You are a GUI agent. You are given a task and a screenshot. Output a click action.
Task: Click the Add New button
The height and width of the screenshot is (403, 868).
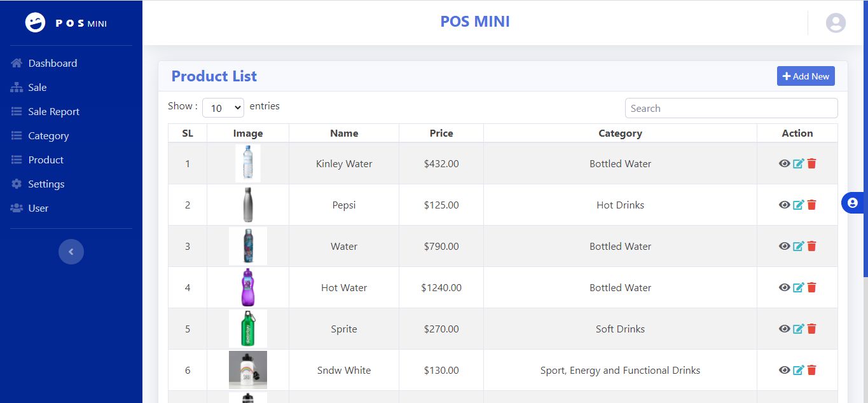pos(806,76)
